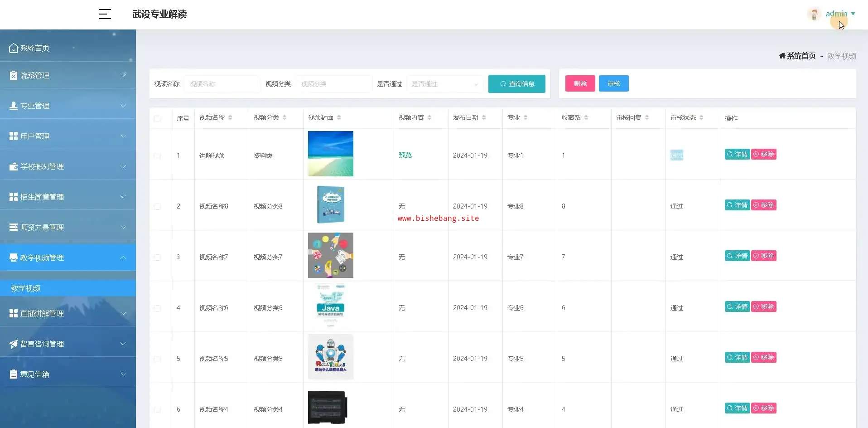Open the 是否通过 dropdown filter
Screen dimensions: 868x428
[x=444, y=84]
